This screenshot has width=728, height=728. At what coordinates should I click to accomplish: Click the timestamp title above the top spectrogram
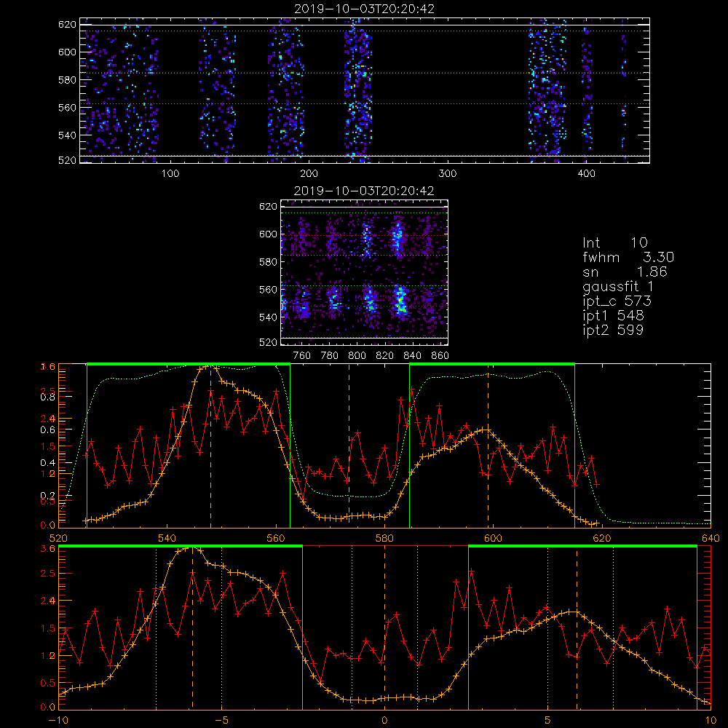[x=365, y=9]
